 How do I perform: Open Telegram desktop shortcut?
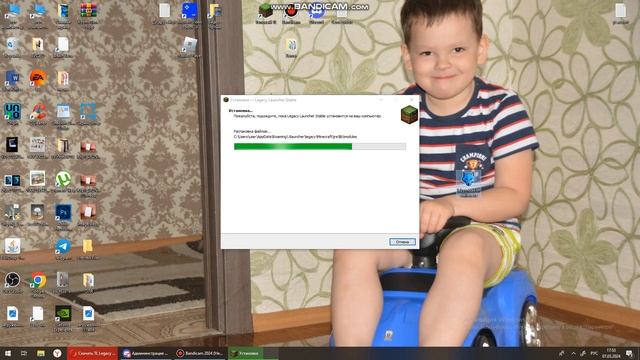click(63, 247)
